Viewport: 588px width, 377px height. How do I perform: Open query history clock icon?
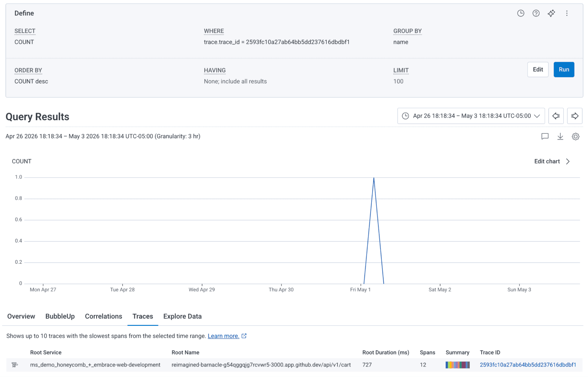521,13
